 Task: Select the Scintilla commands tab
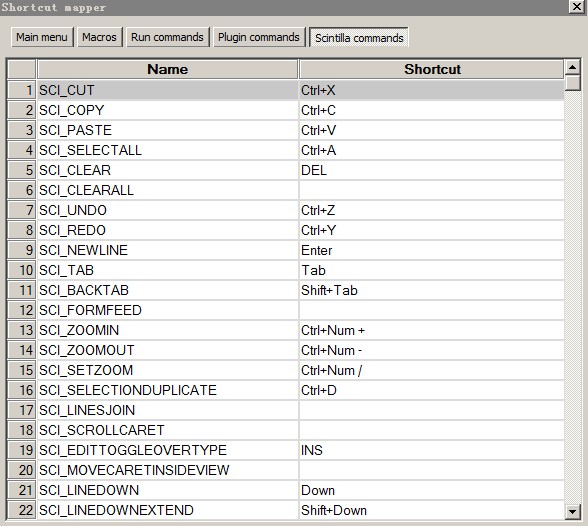359,37
